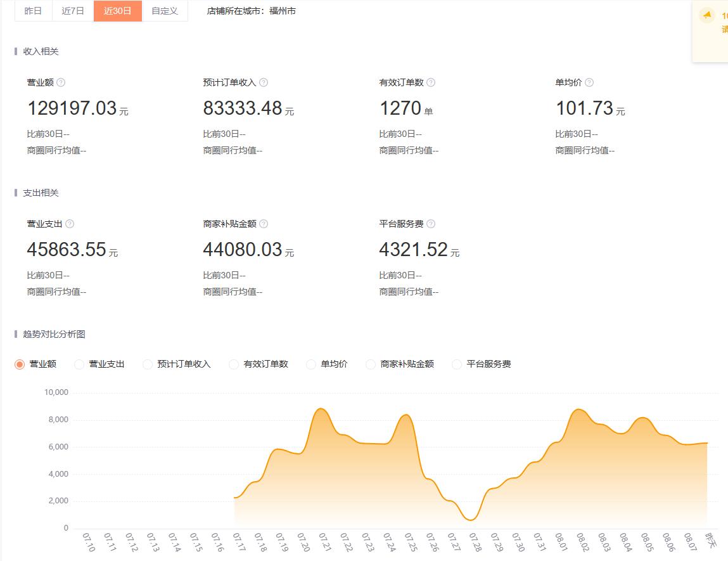Viewport: 728px width, 561px height.
Task: Select the 近30日 date range tab
Action: [x=117, y=11]
